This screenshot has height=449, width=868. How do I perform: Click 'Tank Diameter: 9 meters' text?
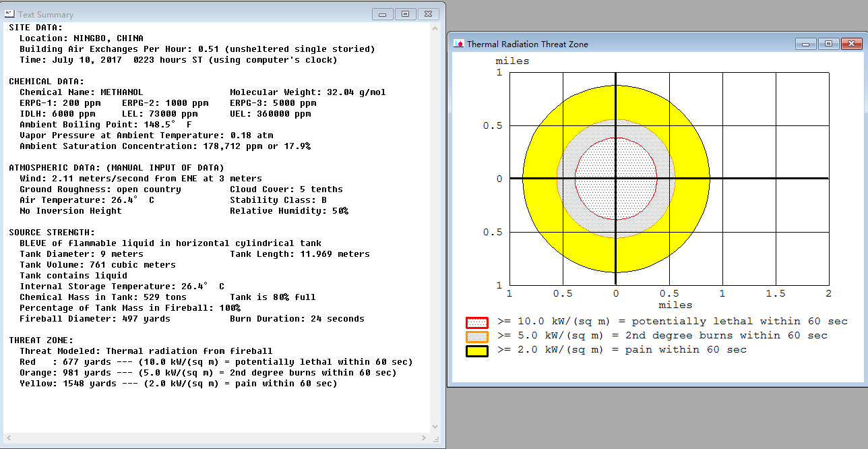[82, 254]
